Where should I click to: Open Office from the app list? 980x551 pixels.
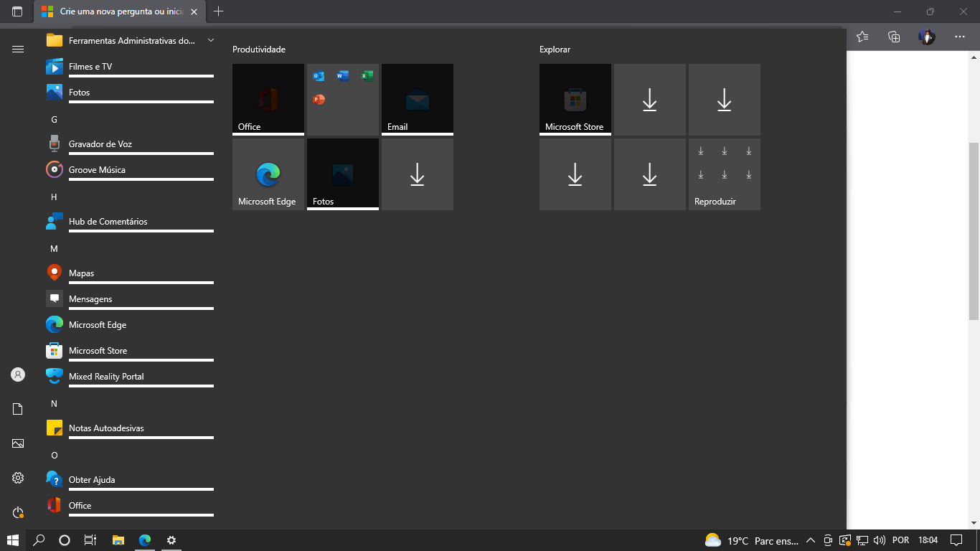(x=129, y=506)
